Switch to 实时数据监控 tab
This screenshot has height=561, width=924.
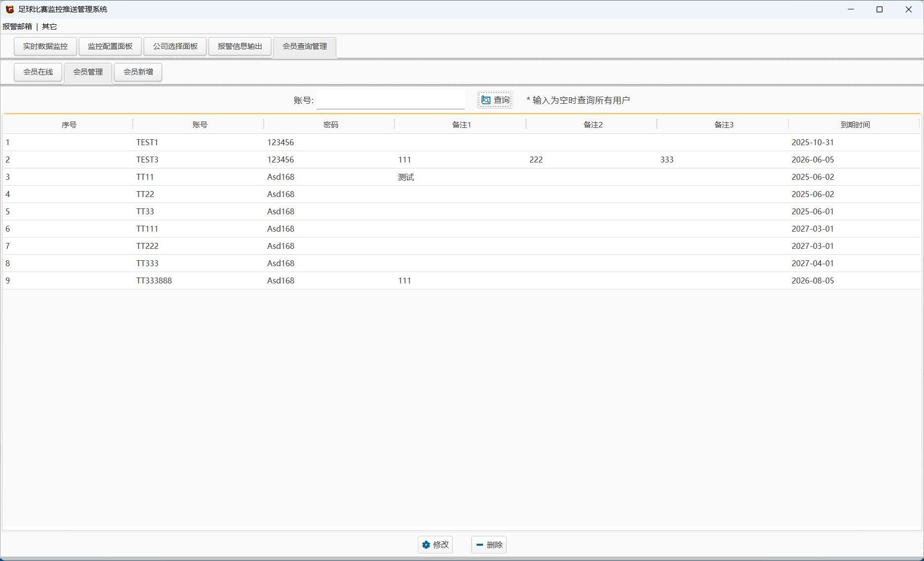click(45, 46)
